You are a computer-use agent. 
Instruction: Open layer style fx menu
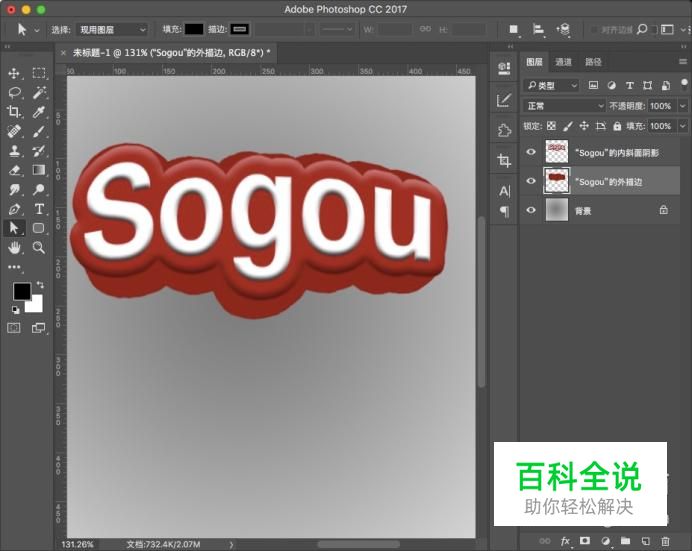click(x=565, y=541)
